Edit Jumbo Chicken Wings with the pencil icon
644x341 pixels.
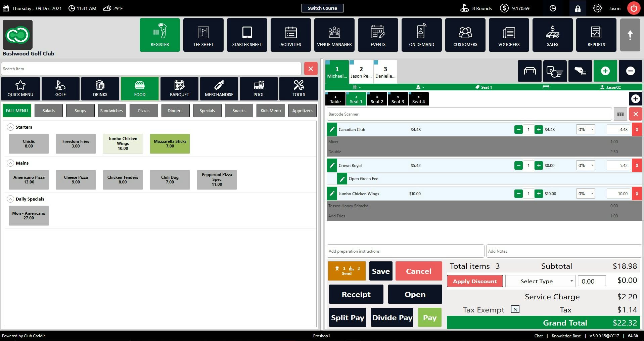point(332,194)
